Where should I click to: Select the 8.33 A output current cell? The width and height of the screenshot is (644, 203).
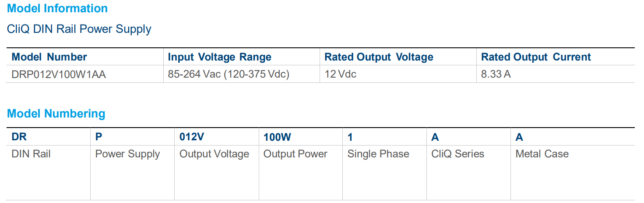pos(496,75)
